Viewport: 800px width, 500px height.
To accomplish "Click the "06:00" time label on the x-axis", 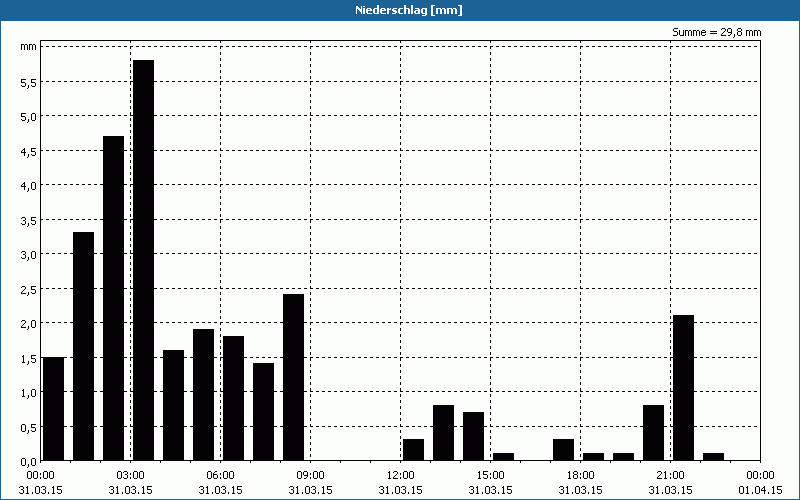I will 220,476.
